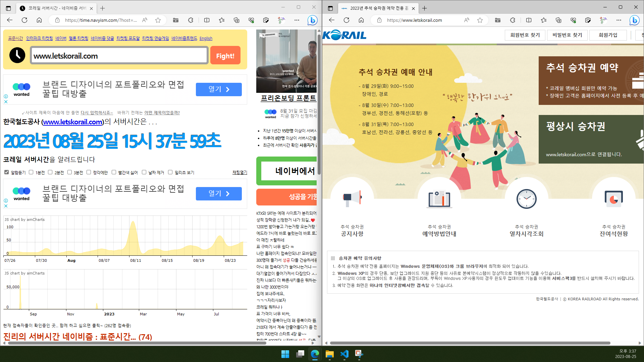This screenshot has height=362, width=644.
Task: Open left browser settings ellipsis menu
Action: pyautogui.click(x=297, y=20)
